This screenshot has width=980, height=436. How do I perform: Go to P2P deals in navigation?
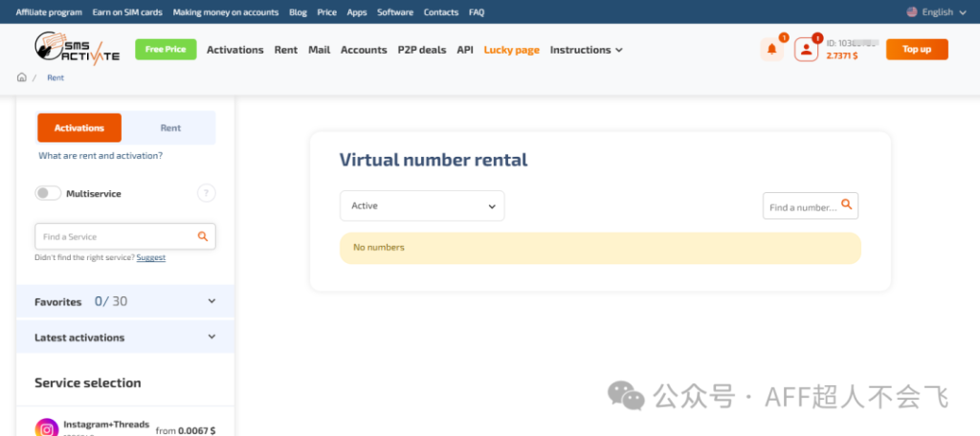pyautogui.click(x=421, y=50)
